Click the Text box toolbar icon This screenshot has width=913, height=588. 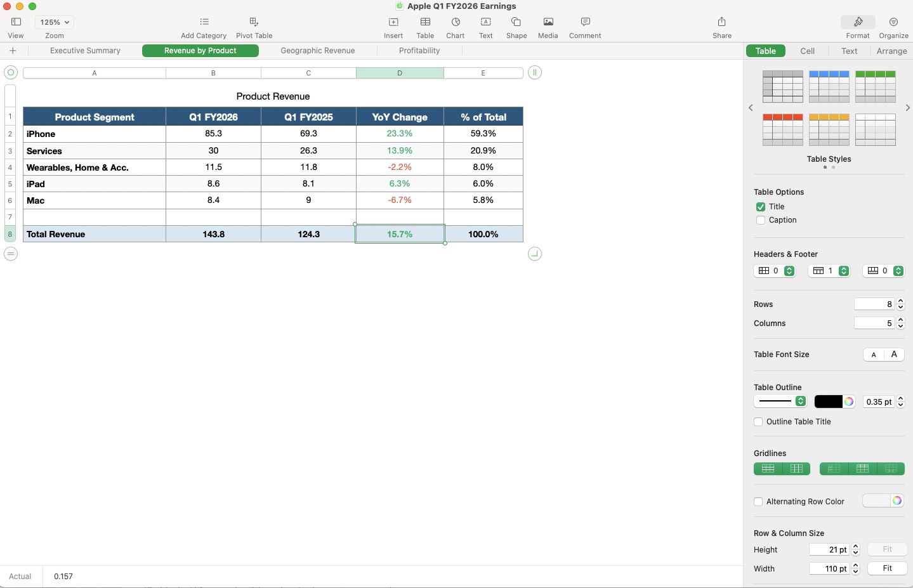click(x=486, y=22)
